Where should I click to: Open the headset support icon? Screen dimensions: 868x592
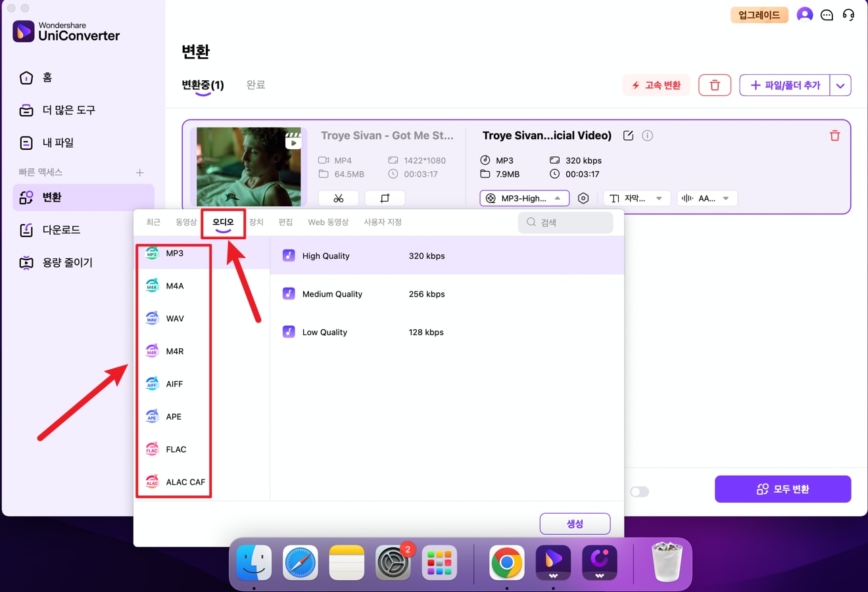(x=848, y=14)
